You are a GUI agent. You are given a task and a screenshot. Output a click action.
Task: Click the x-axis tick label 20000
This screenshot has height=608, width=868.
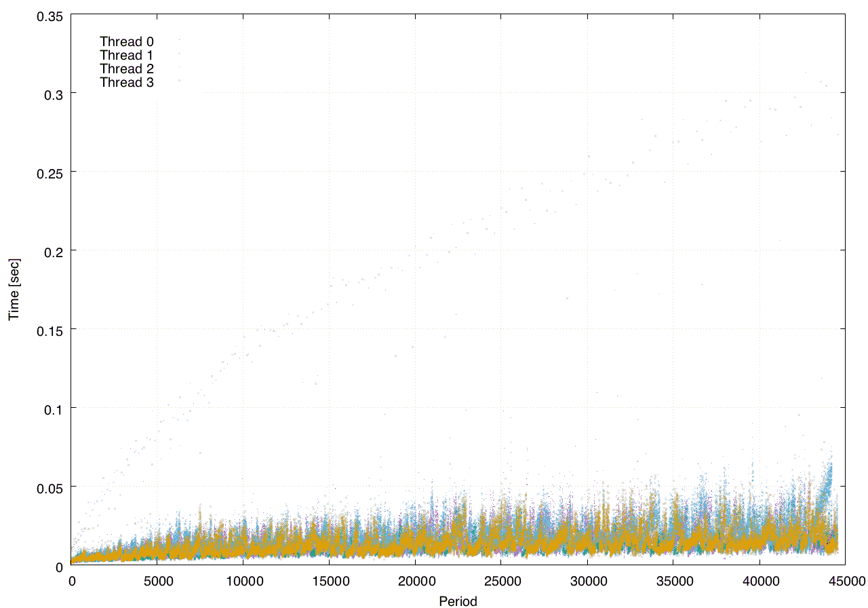(415, 580)
